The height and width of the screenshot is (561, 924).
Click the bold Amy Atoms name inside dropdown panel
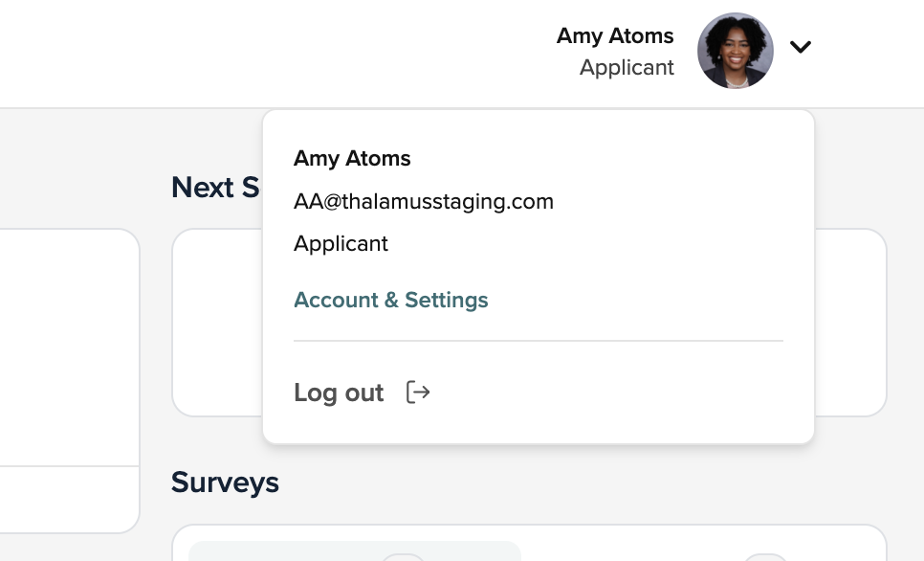click(352, 158)
